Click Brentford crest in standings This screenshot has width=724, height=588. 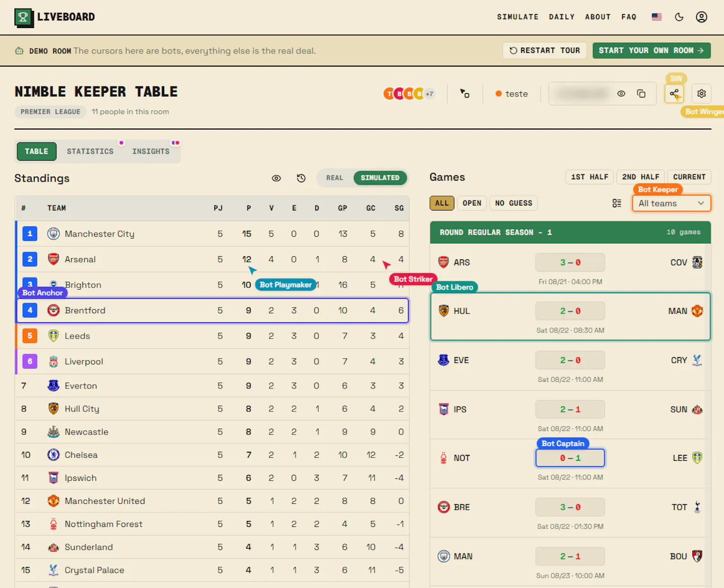(53, 310)
